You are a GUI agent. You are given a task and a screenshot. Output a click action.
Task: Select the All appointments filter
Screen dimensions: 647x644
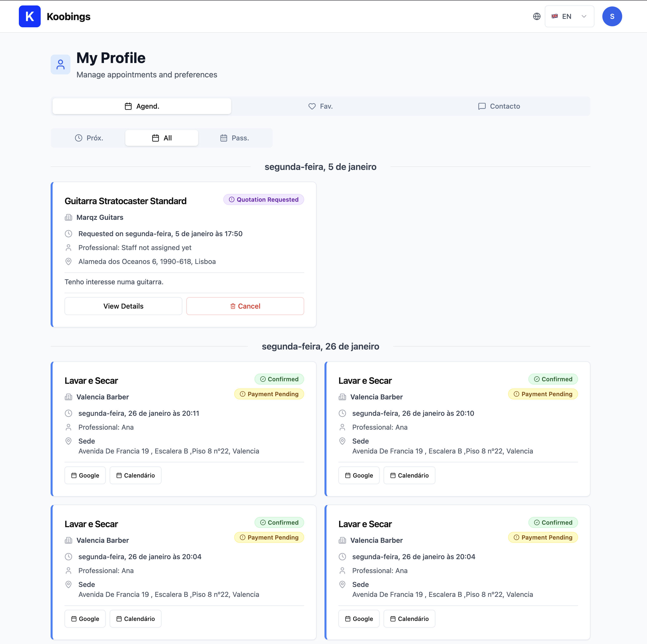(162, 138)
